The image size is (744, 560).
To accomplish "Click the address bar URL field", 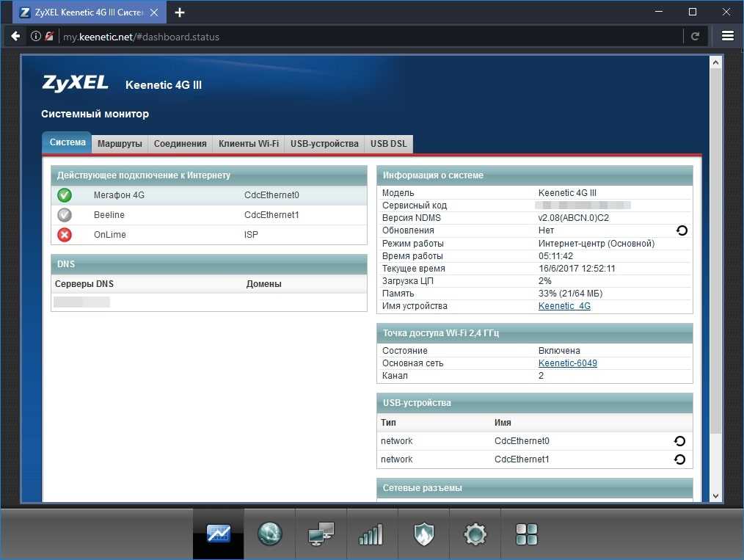I will [x=367, y=36].
